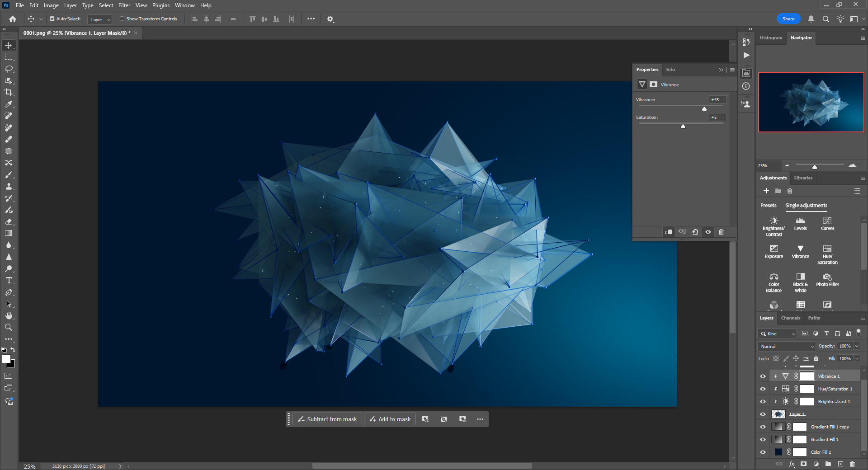
Task: Open the Filter menu
Action: point(124,5)
